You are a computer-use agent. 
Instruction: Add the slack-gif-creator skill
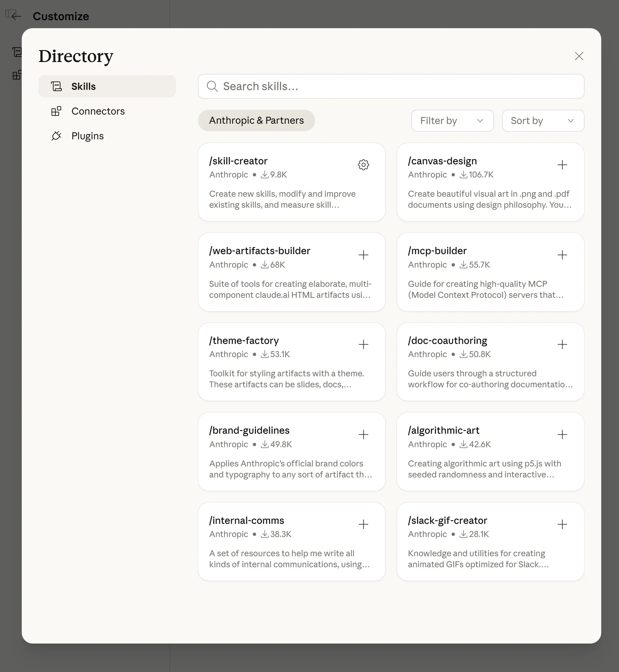coord(562,524)
